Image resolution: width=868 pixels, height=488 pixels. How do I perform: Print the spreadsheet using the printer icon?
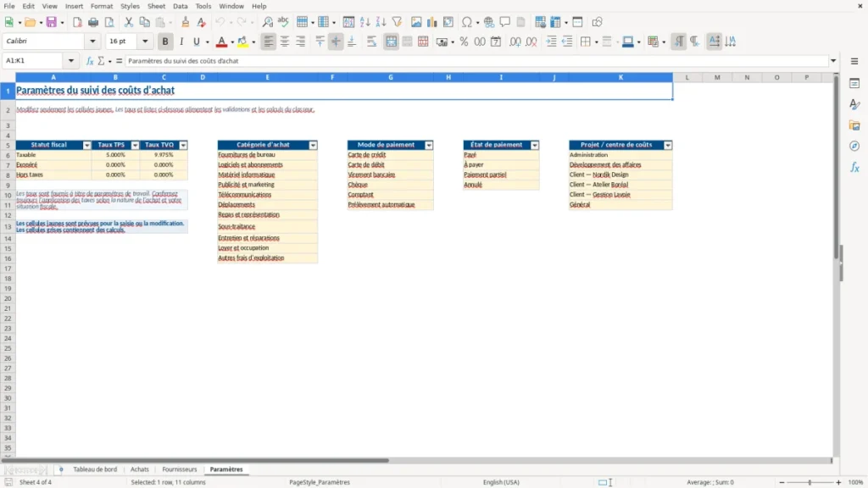(93, 22)
